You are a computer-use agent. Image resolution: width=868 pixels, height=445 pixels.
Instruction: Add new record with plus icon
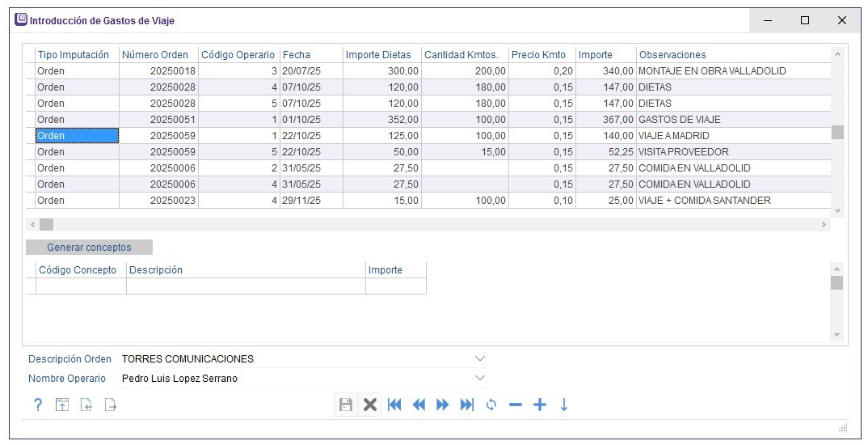pyautogui.click(x=540, y=405)
